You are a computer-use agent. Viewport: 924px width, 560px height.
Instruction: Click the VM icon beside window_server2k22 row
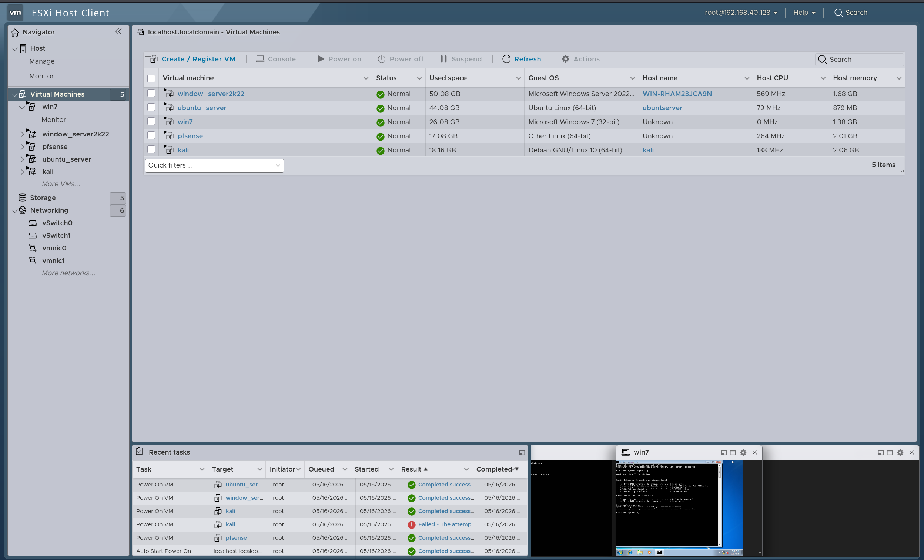click(169, 93)
